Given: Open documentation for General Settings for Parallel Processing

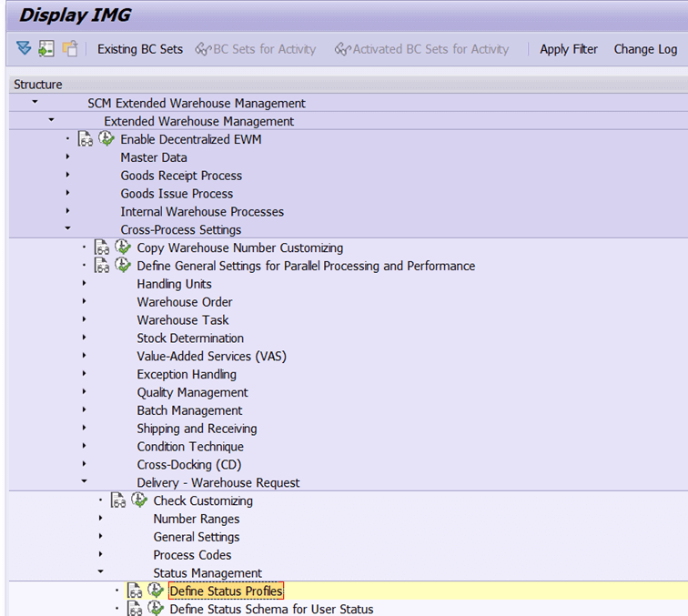Looking at the screenshot, I should click(102, 266).
